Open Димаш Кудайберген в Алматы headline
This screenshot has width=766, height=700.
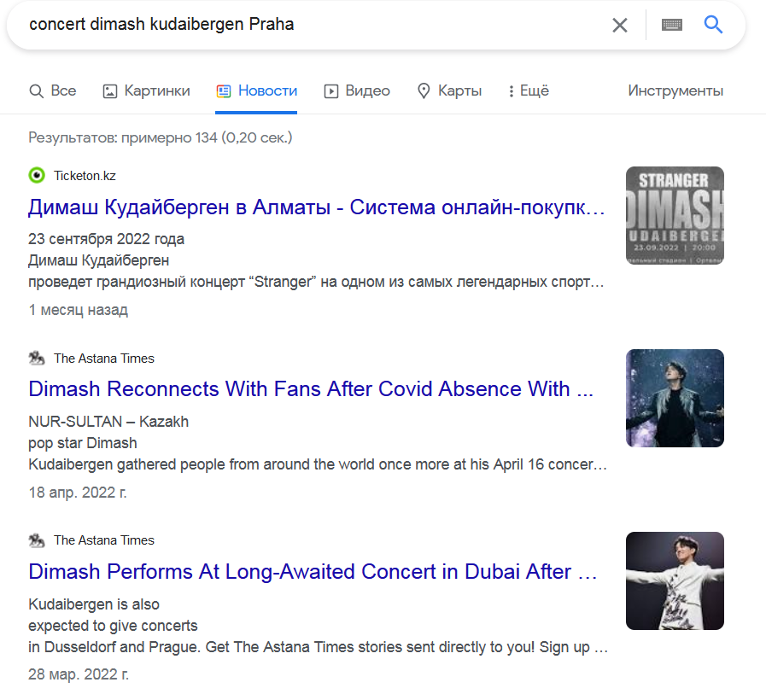pos(317,207)
